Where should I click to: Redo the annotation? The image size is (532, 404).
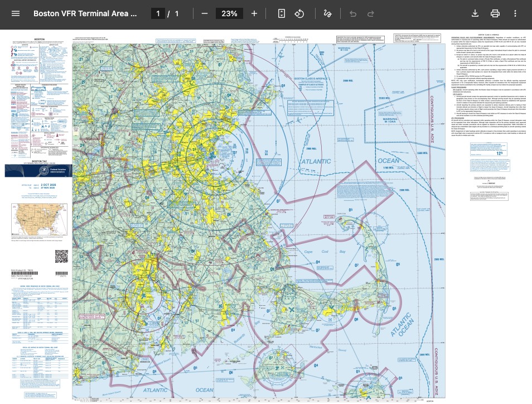coord(371,13)
